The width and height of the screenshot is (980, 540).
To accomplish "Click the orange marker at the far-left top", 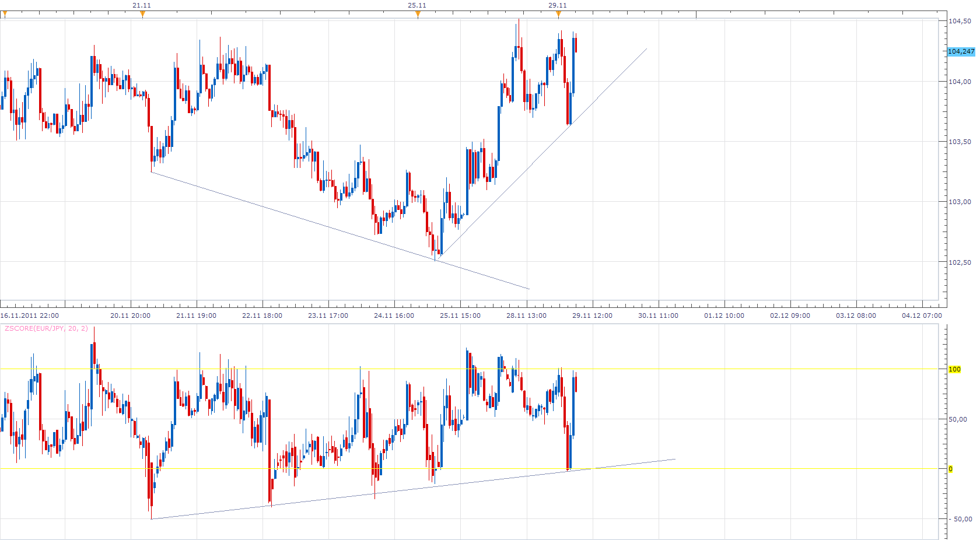I will 5,15.
